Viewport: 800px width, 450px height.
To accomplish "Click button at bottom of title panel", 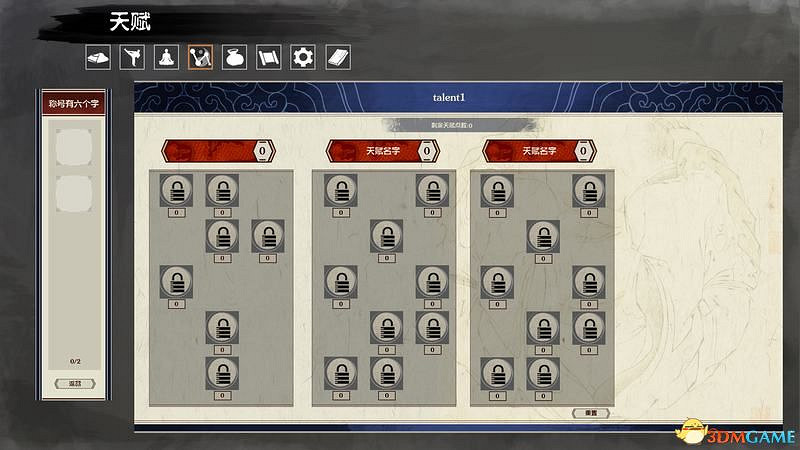I will 75,384.
